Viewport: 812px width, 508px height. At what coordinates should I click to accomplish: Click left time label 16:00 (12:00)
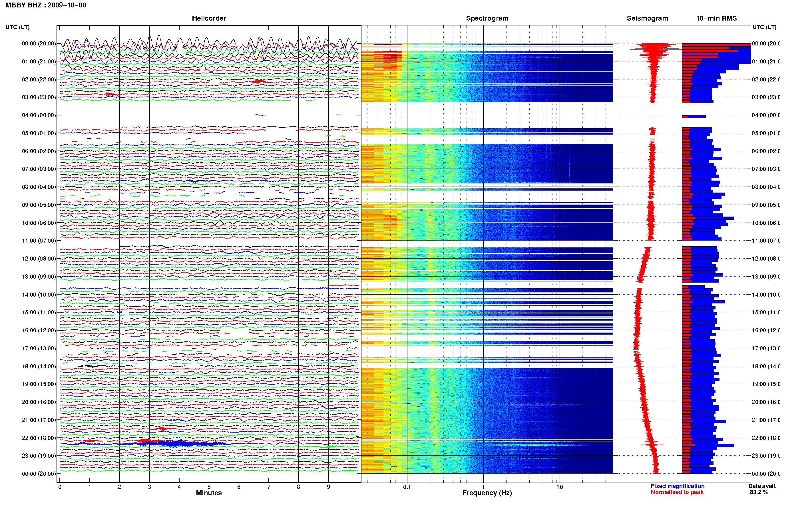pos(39,330)
